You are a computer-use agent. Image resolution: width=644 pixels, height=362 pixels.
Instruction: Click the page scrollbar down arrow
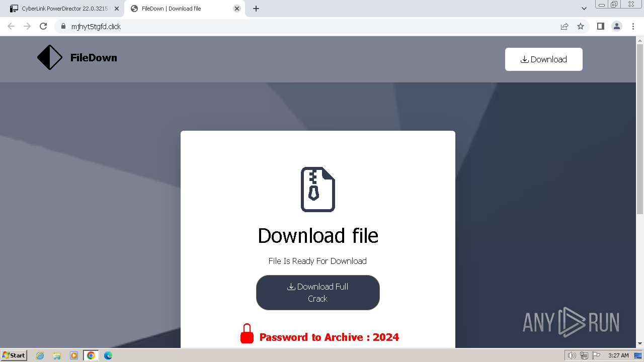[640, 344]
